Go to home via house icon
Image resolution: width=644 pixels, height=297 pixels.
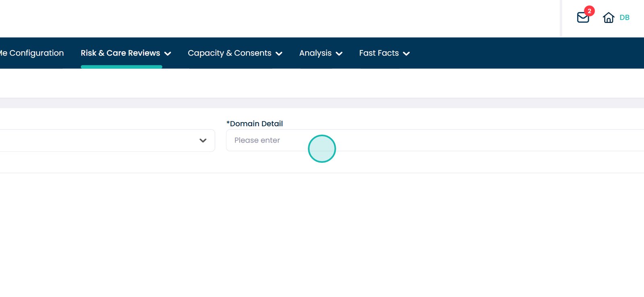[608, 18]
